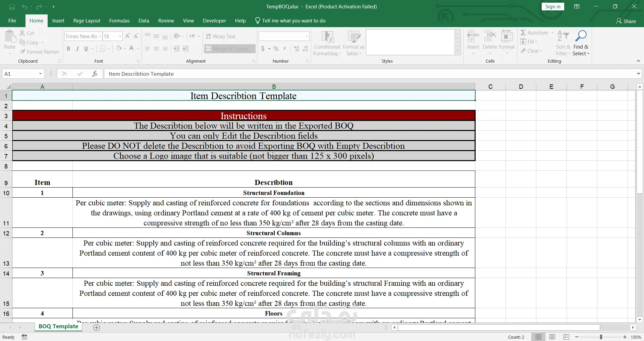This screenshot has width=644, height=341.
Task: Click the column C header
Action: (x=490, y=87)
